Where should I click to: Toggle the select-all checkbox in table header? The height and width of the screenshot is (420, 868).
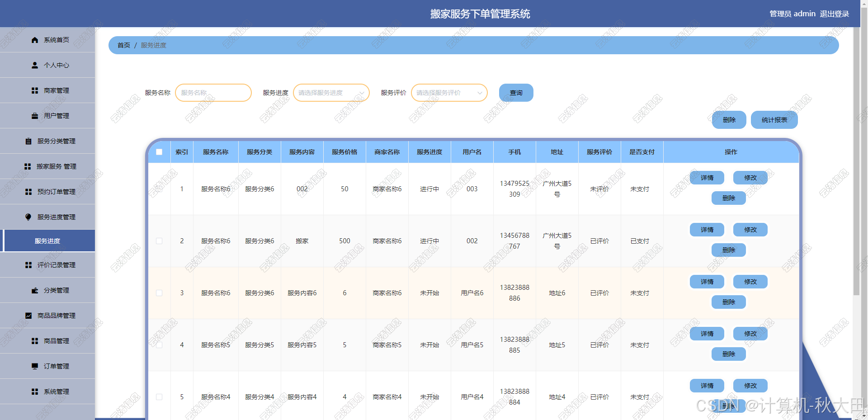pyautogui.click(x=159, y=152)
